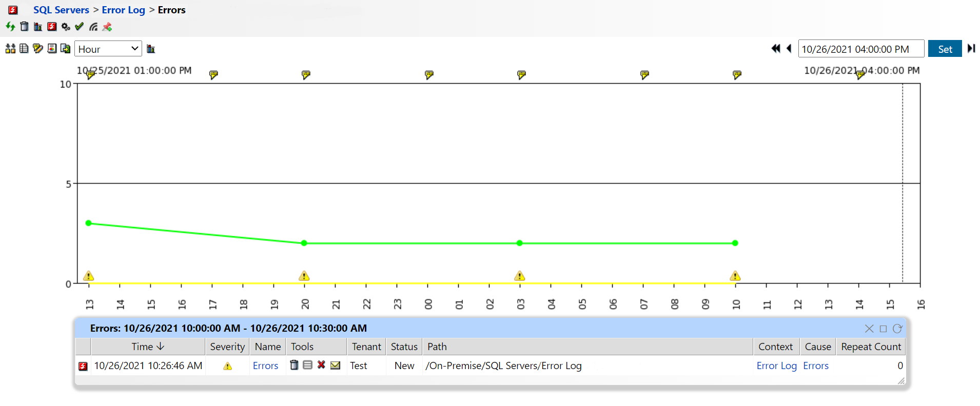980x406 pixels.
Task: Maximize the Errors detail panel
Action: click(883, 329)
